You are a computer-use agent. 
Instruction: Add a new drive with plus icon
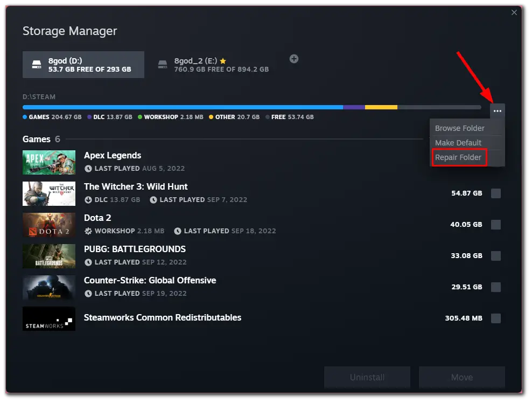tap(294, 59)
